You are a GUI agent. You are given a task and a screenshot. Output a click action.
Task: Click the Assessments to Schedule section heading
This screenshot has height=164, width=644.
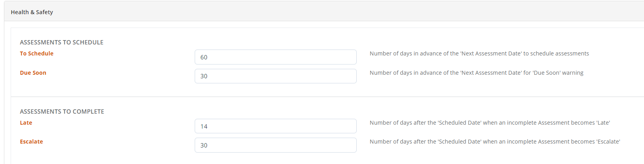coord(61,42)
